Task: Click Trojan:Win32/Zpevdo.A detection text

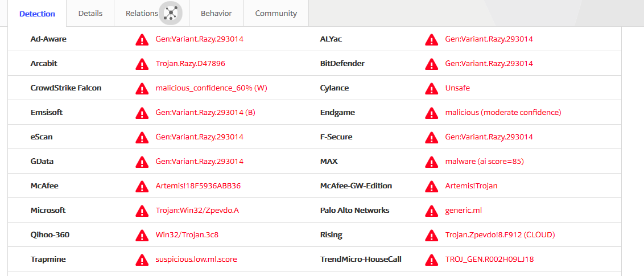Action: [x=197, y=211]
